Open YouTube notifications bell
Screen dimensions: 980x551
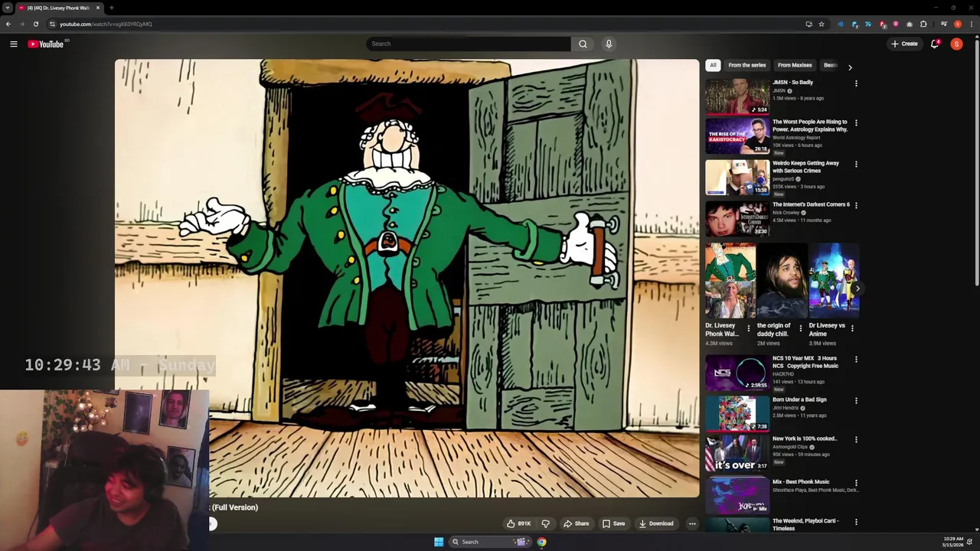click(x=935, y=44)
